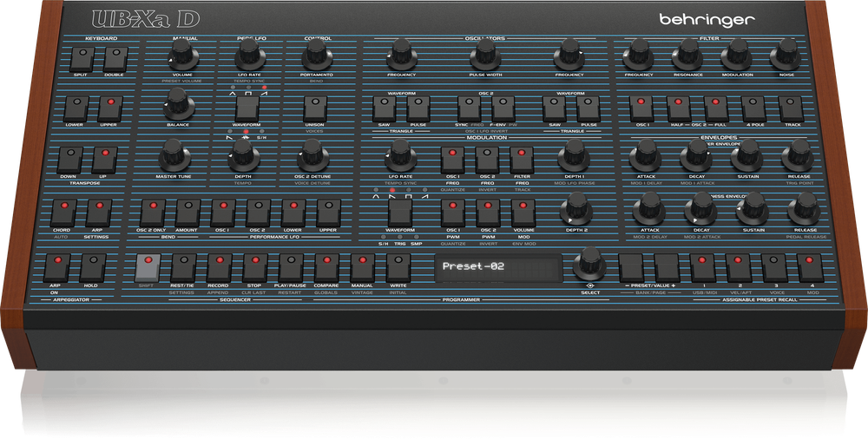Click the Preset-02 display screen
Image resolution: width=868 pixels, height=439 pixels.
pyautogui.click(x=499, y=268)
